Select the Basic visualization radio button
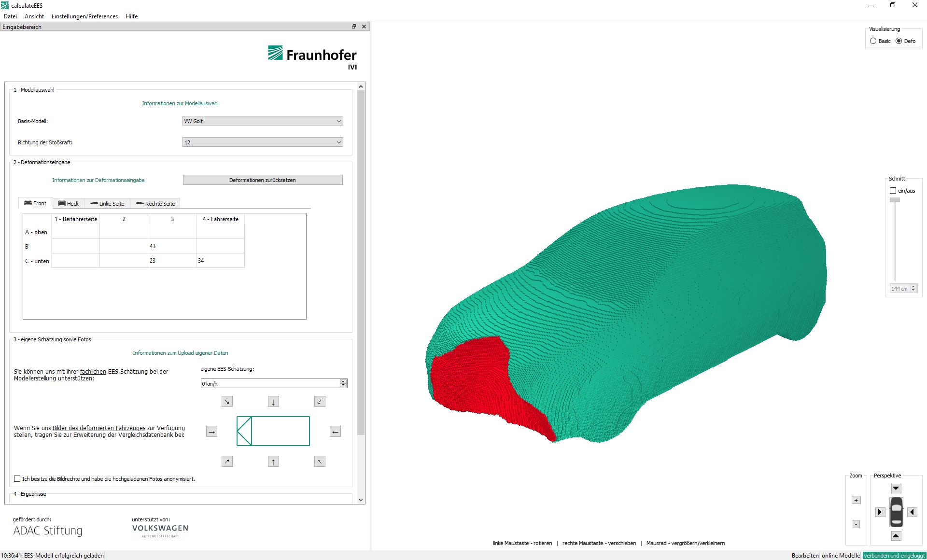Image resolution: width=927 pixels, height=560 pixels. point(873,41)
